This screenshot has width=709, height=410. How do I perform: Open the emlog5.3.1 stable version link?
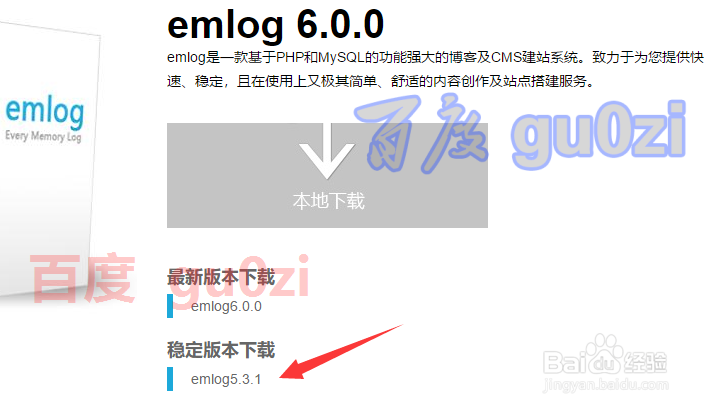coord(226,379)
